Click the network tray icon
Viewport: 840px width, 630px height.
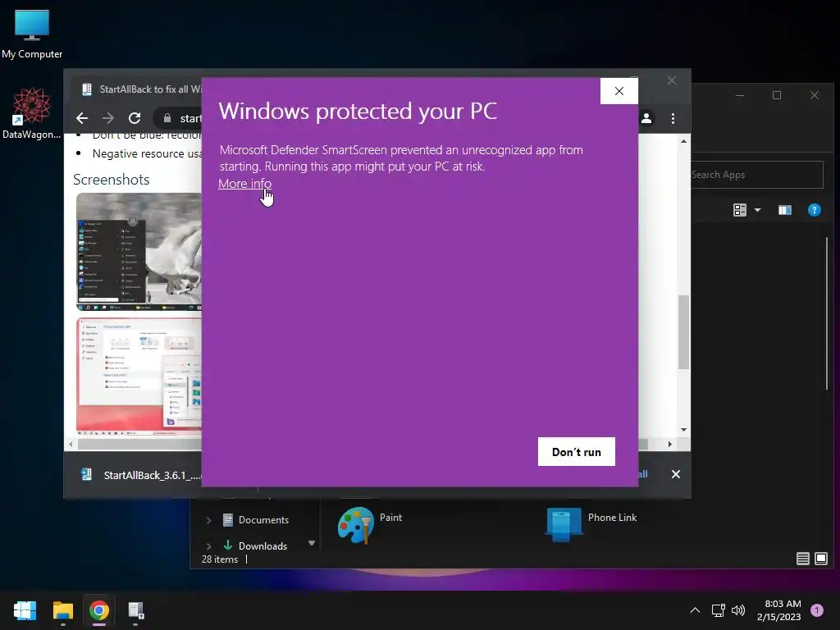point(718,610)
